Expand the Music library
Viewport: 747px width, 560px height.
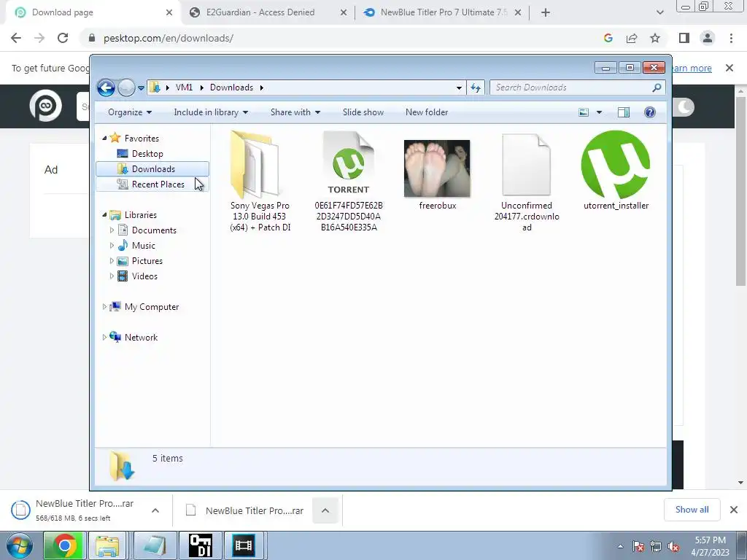112,246
